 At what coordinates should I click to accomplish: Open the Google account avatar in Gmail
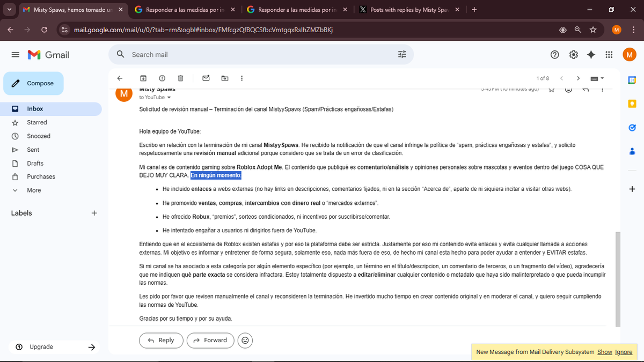point(630,55)
